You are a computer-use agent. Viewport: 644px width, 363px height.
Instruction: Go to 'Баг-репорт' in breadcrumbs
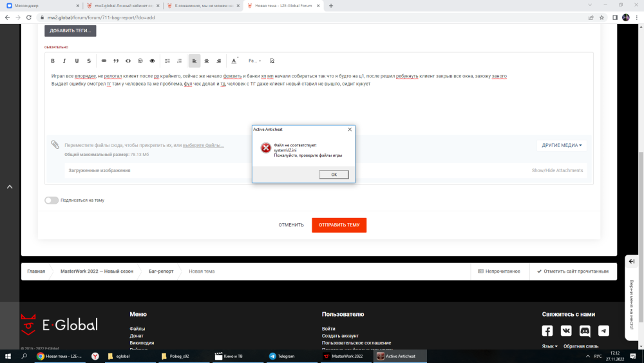click(161, 271)
